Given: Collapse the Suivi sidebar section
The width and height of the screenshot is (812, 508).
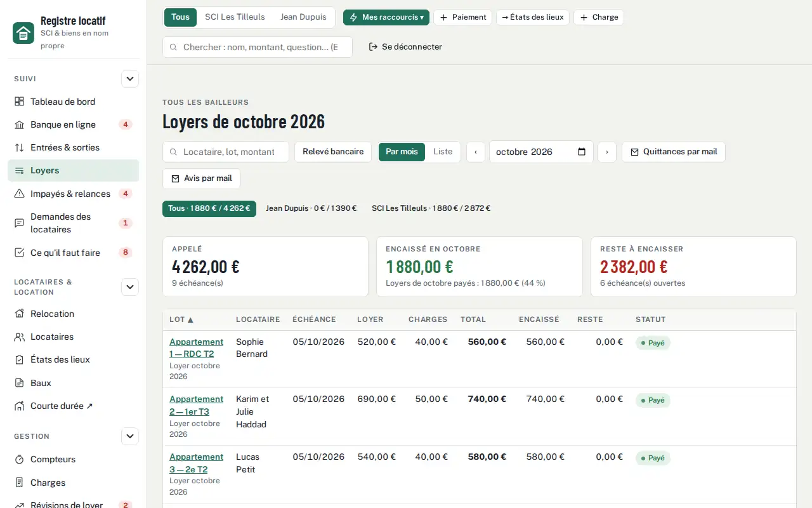Looking at the screenshot, I should tap(130, 79).
